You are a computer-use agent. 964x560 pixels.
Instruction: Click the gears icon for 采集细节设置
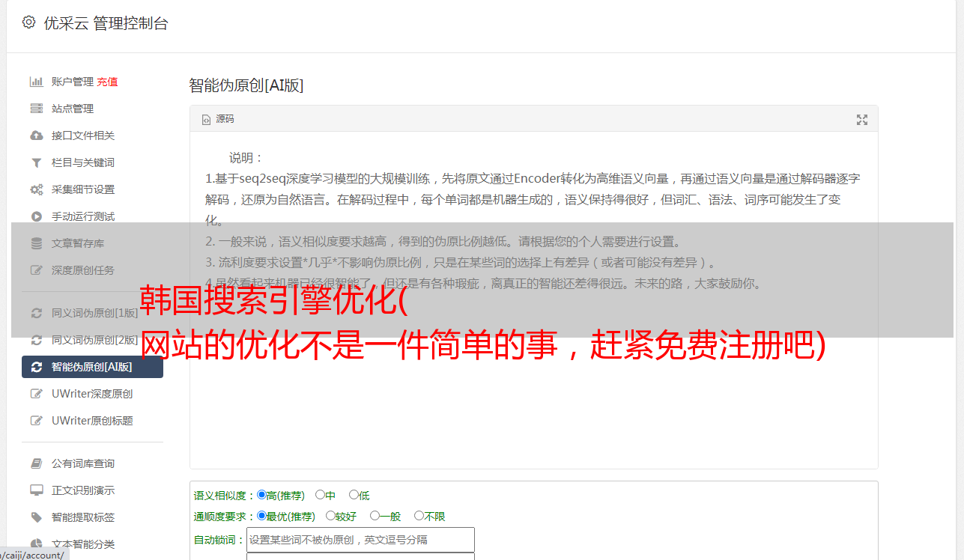click(x=36, y=189)
